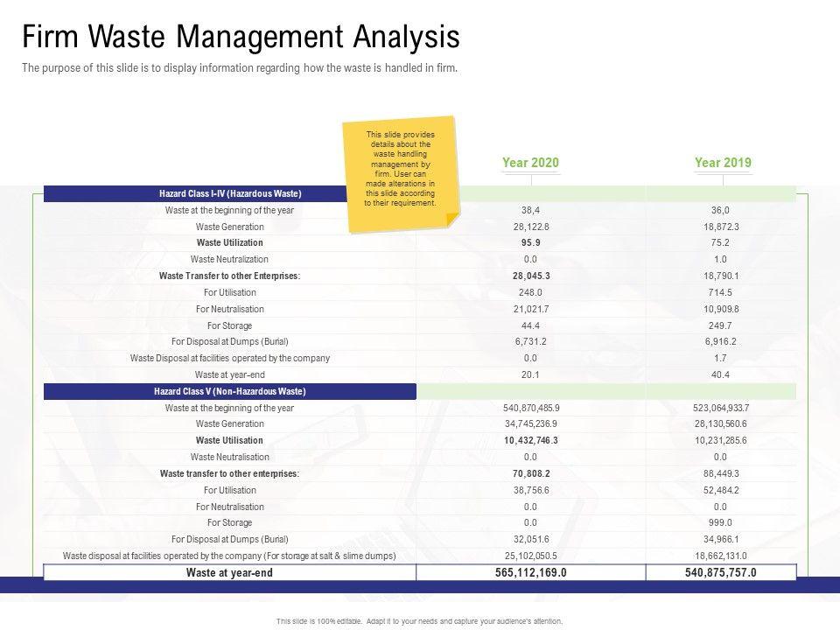
Task: Select the 540,875,757.0 total cell
Action: (721, 572)
